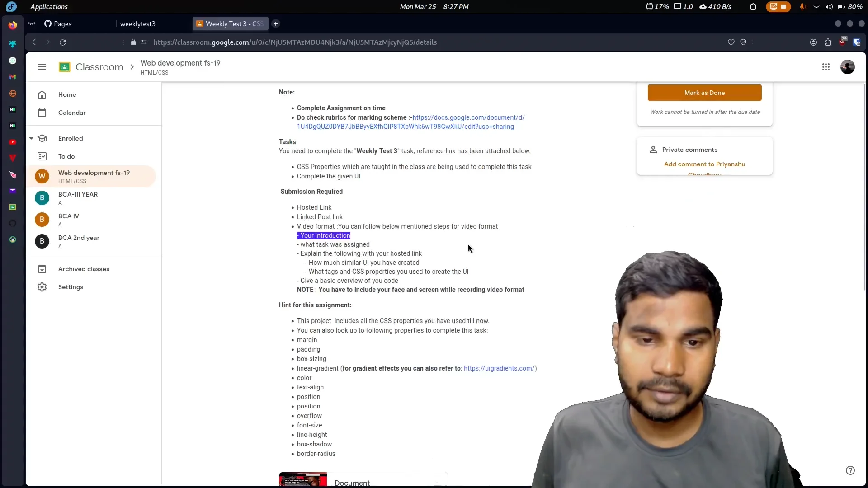Click the browser forward arrow
Screen dimensions: 868x488
pos(48,42)
